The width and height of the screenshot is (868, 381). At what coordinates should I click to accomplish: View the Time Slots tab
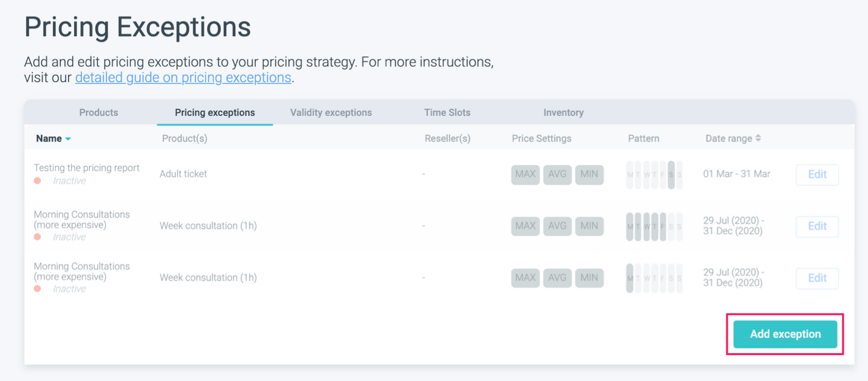coord(447,112)
